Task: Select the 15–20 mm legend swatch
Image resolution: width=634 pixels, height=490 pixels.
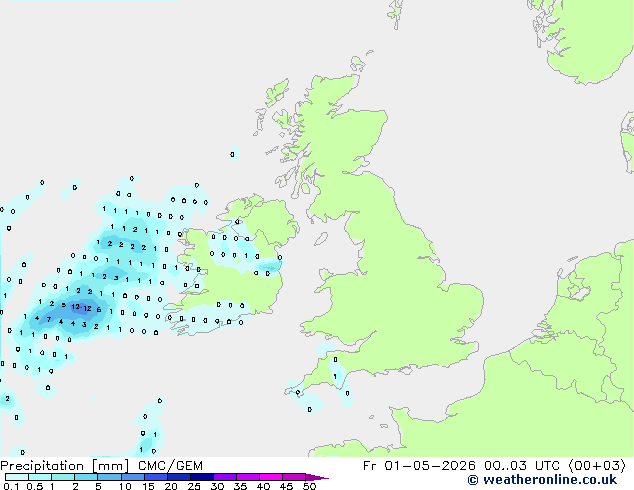Action: (155, 477)
